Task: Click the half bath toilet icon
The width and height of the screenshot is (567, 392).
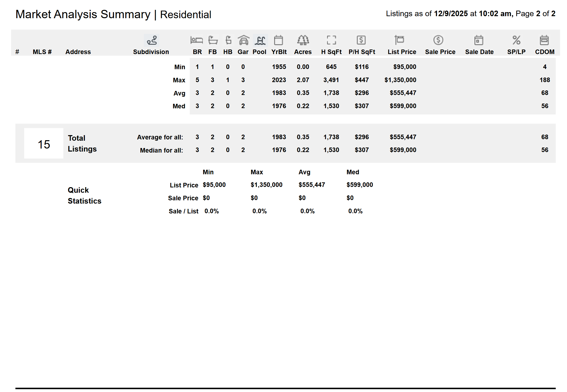Action: point(228,40)
